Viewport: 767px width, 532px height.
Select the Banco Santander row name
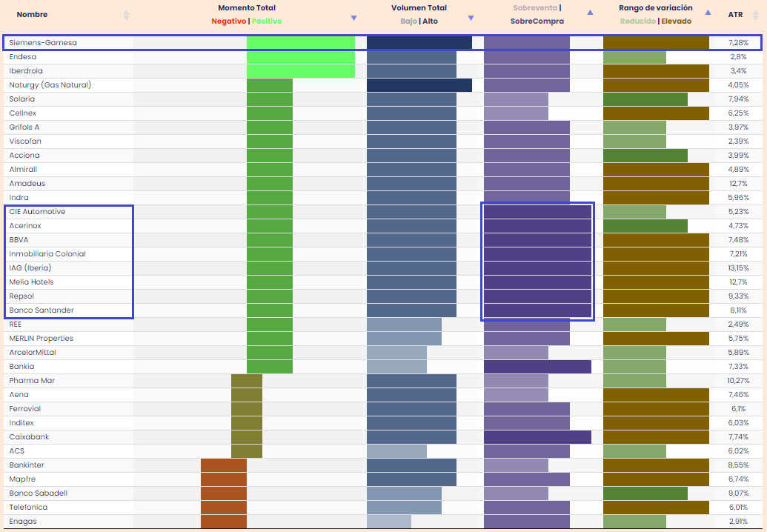41,310
